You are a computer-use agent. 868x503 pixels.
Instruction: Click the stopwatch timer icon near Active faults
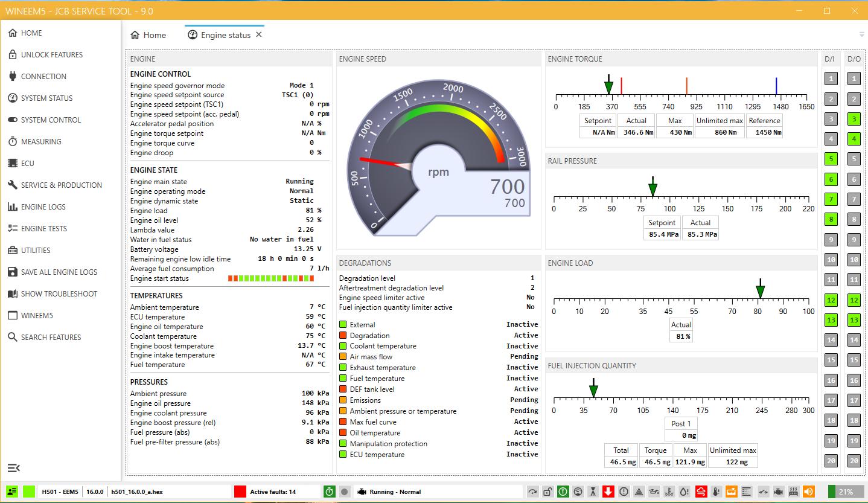coord(330,492)
